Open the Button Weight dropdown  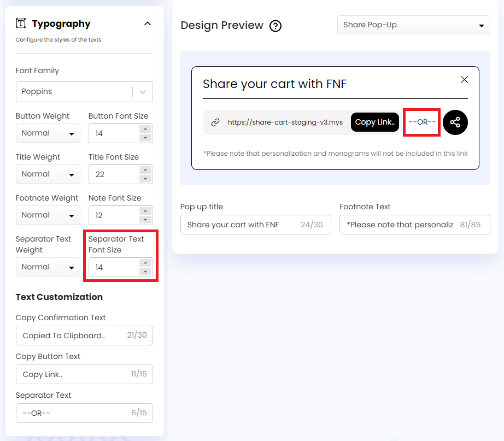[x=48, y=133]
